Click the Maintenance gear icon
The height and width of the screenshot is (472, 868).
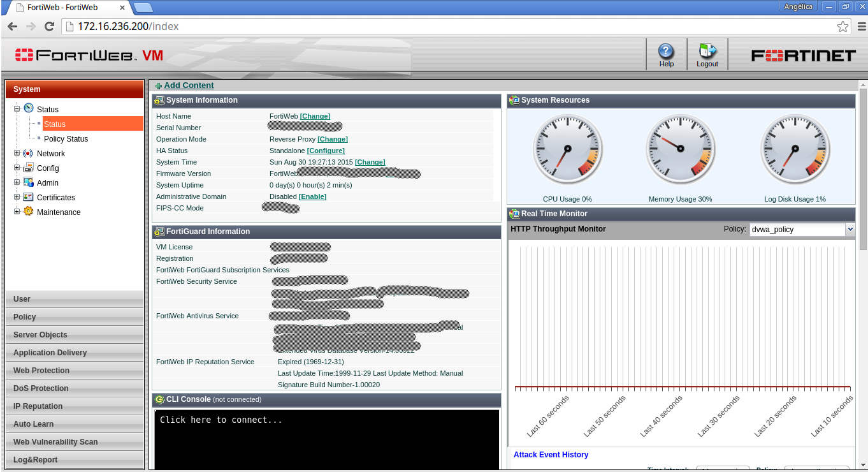pyautogui.click(x=28, y=212)
